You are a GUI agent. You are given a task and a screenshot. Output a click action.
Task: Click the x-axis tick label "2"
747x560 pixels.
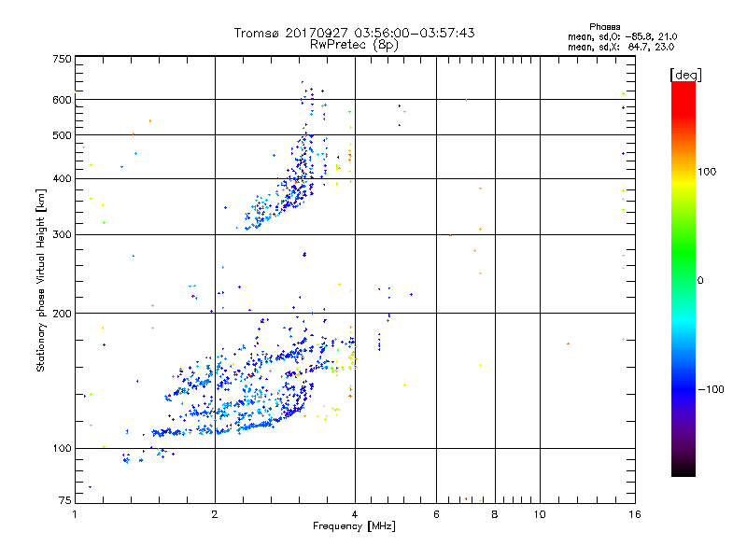(x=215, y=515)
